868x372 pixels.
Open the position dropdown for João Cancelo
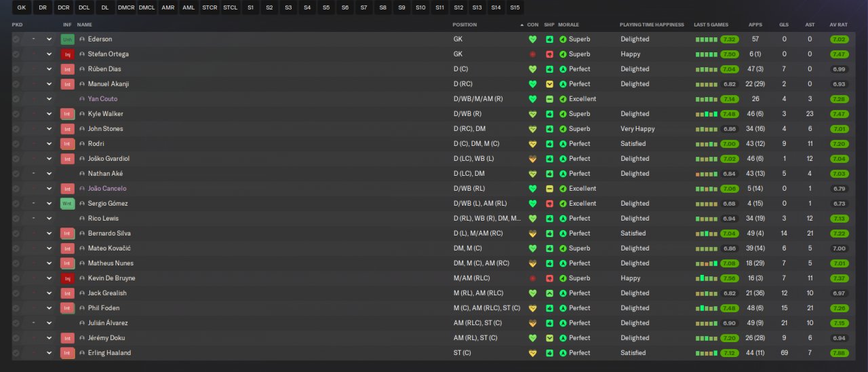tap(49, 189)
